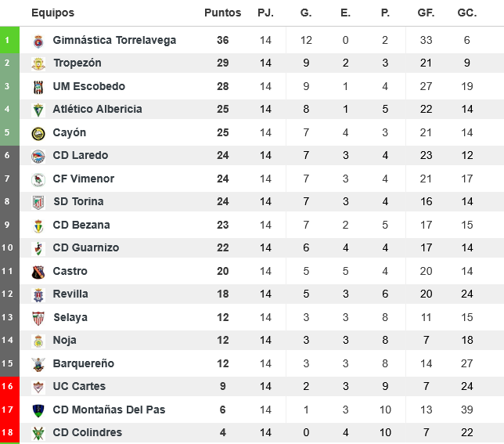
Task: Open CD Montañas Del Pas team link
Action: (x=109, y=410)
